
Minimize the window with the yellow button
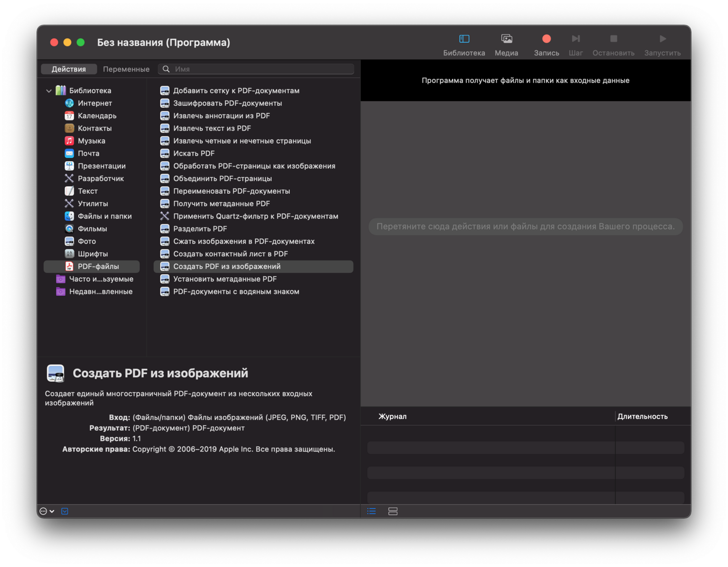pos(67,42)
